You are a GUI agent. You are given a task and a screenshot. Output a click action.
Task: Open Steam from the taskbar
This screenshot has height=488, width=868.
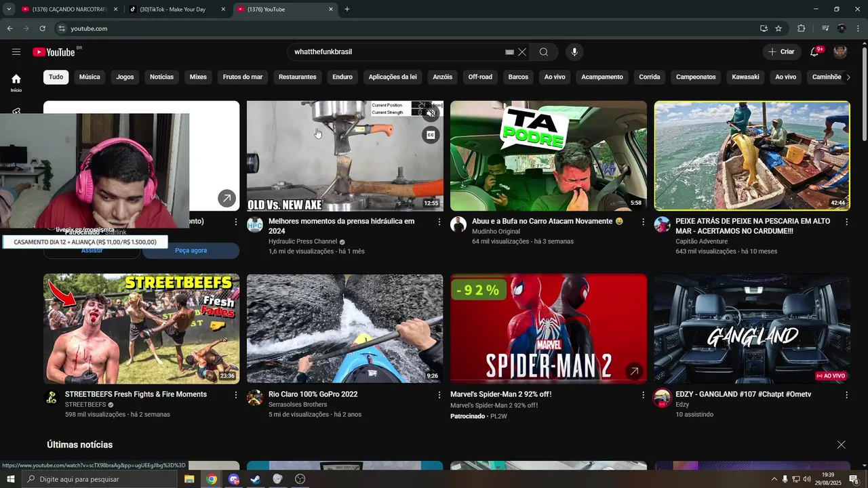pyautogui.click(x=255, y=479)
